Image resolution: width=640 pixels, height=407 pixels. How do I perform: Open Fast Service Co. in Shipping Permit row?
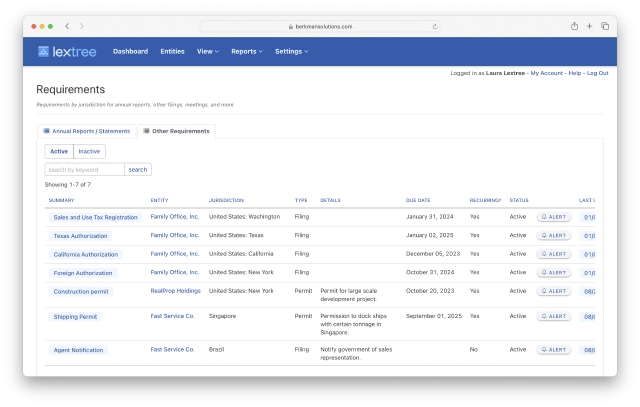(172, 316)
